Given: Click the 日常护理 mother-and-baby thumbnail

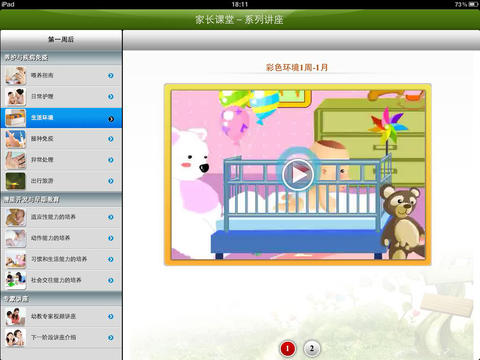Looking at the screenshot, I should (15, 97).
